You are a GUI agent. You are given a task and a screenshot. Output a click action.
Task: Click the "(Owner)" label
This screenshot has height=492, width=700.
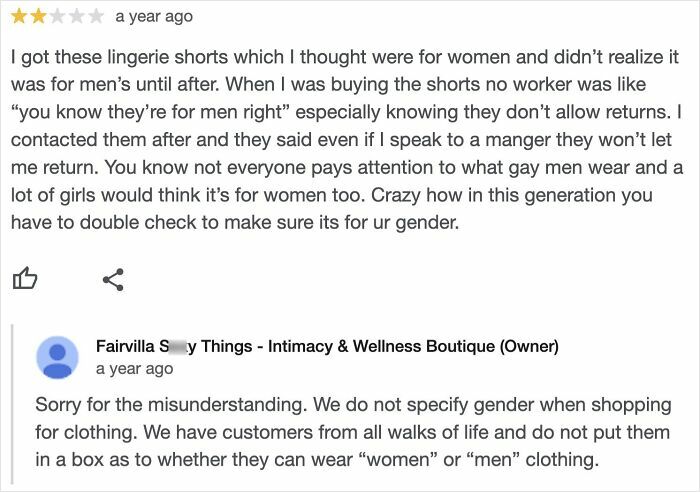tap(527, 347)
